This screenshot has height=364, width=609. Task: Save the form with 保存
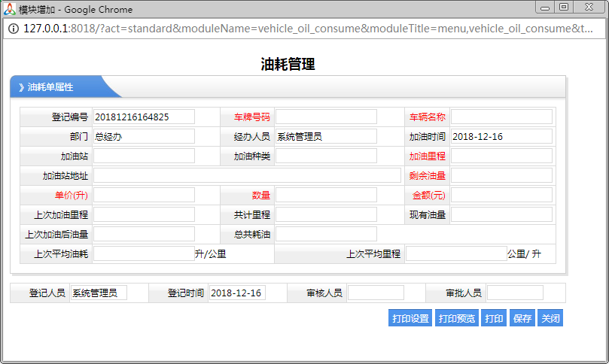pyautogui.click(x=522, y=318)
